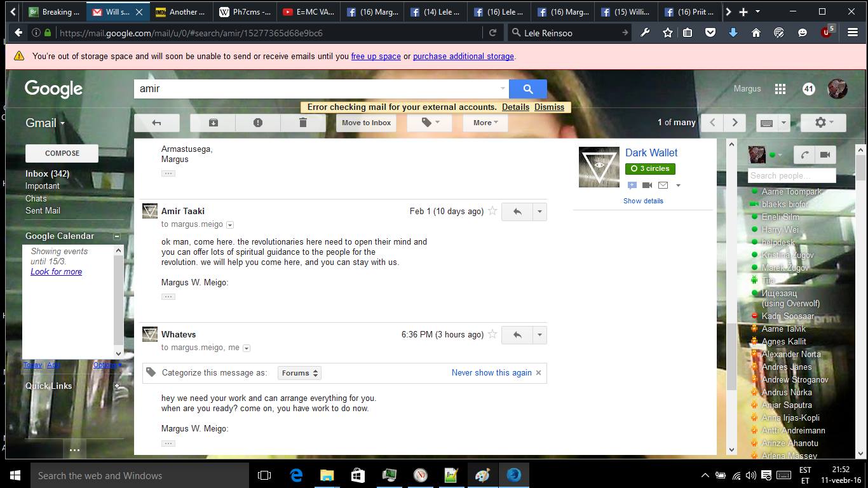Click purchase additional storage link
This screenshot has width=868, height=488.
[463, 57]
